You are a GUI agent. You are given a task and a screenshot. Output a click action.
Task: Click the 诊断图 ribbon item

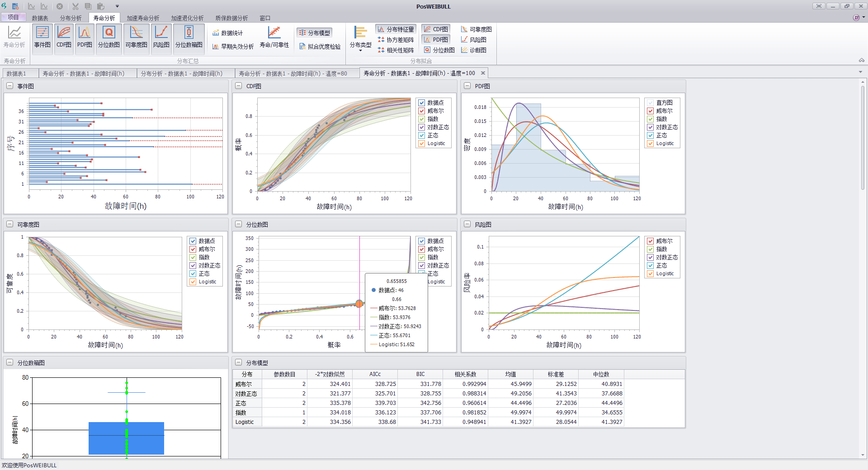pos(473,50)
